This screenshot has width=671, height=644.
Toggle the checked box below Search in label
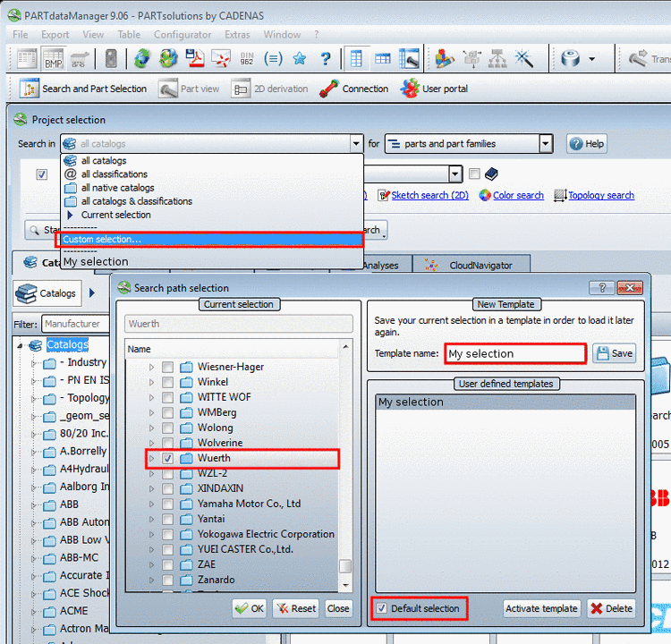pyautogui.click(x=41, y=174)
